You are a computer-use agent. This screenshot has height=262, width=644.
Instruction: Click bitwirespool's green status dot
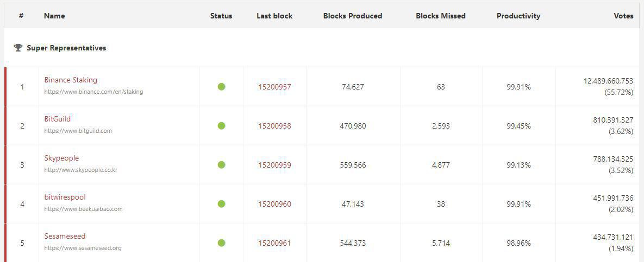pos(221,204)
